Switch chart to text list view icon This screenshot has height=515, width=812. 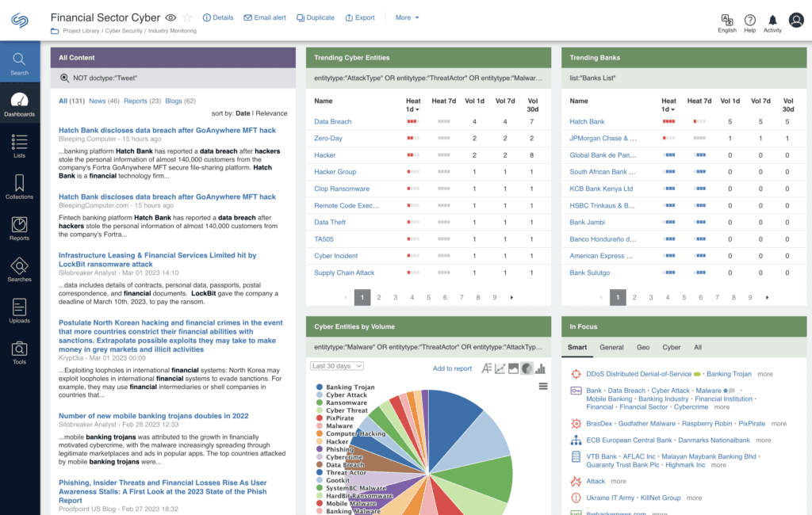[x=486, y=368]
